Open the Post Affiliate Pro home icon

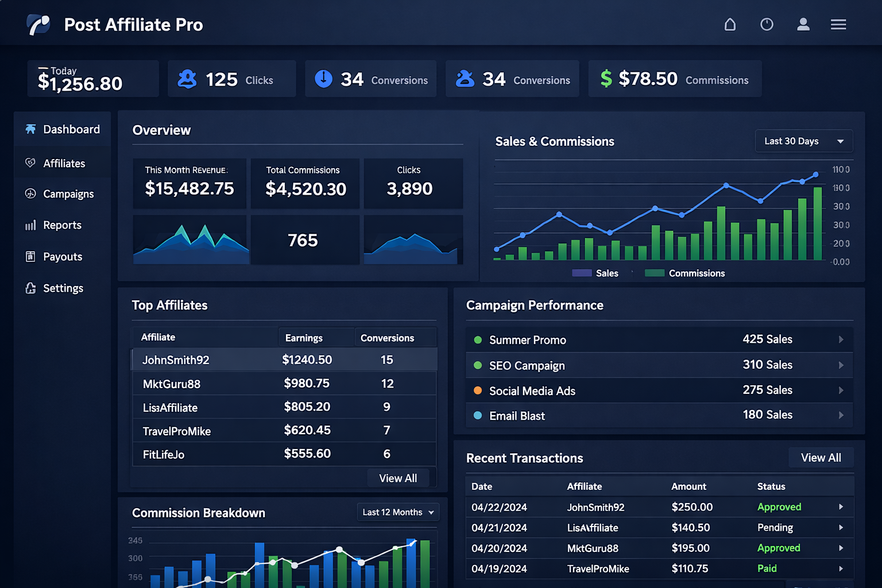click(730, 25)
